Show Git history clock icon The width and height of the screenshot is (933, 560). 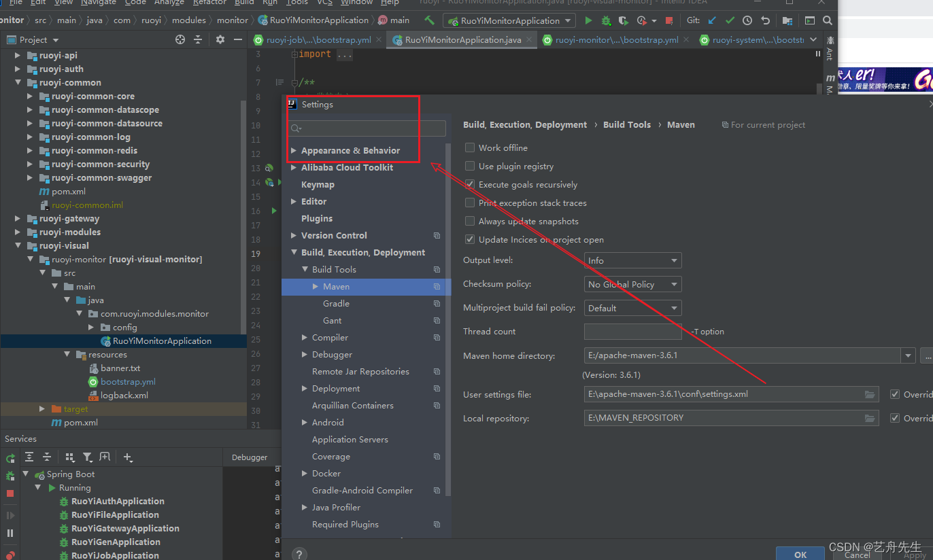747,20
